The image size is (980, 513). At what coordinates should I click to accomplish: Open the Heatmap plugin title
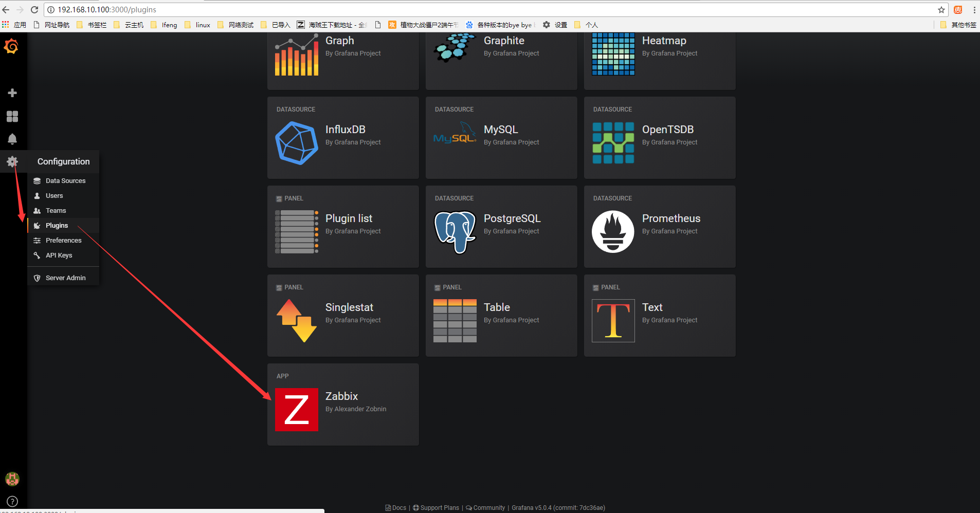coord(664,41)
